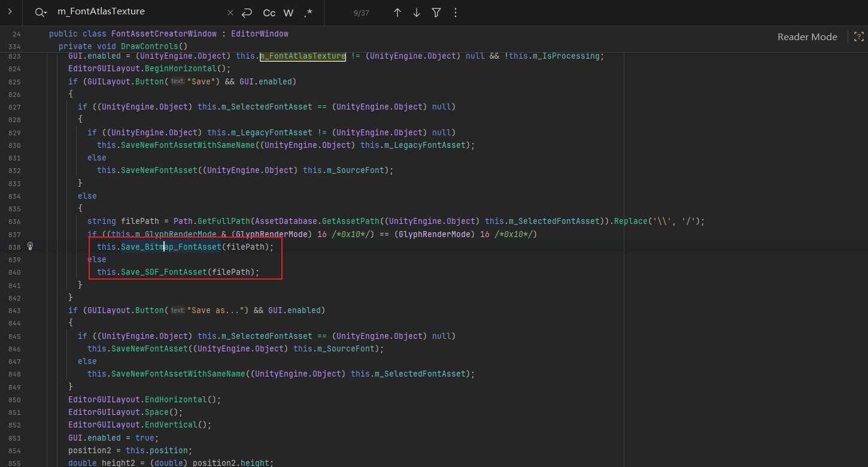
Task: Clear the search text with X
Action: point(230,13)
